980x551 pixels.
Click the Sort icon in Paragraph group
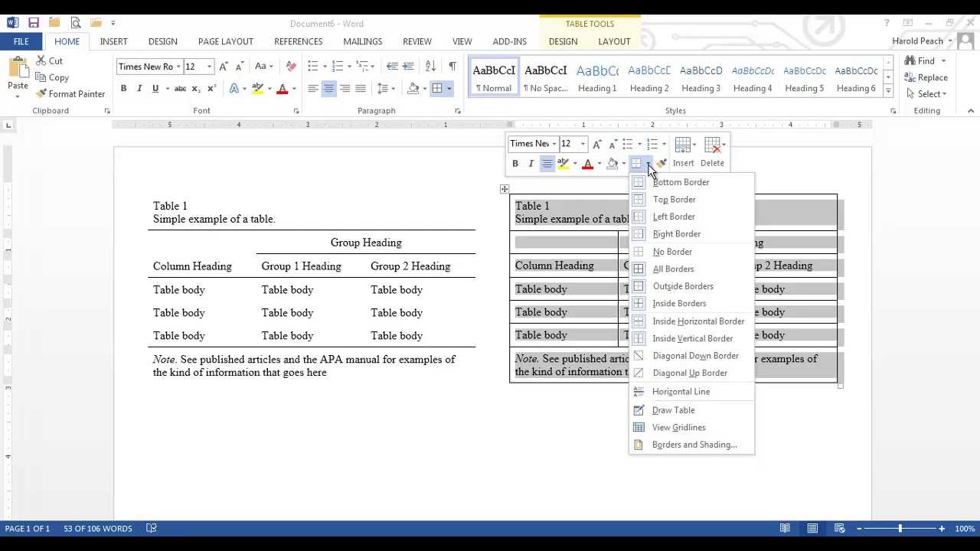pyautogui.click(x=430, y=67)
